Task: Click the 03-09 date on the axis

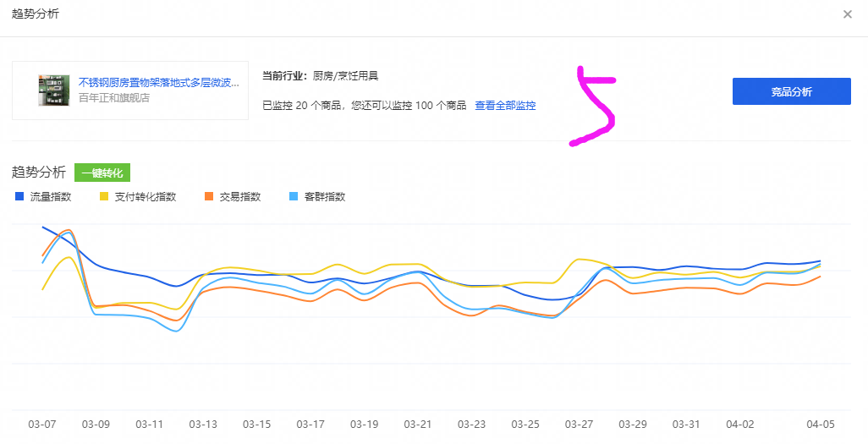Action: point(96,425)
